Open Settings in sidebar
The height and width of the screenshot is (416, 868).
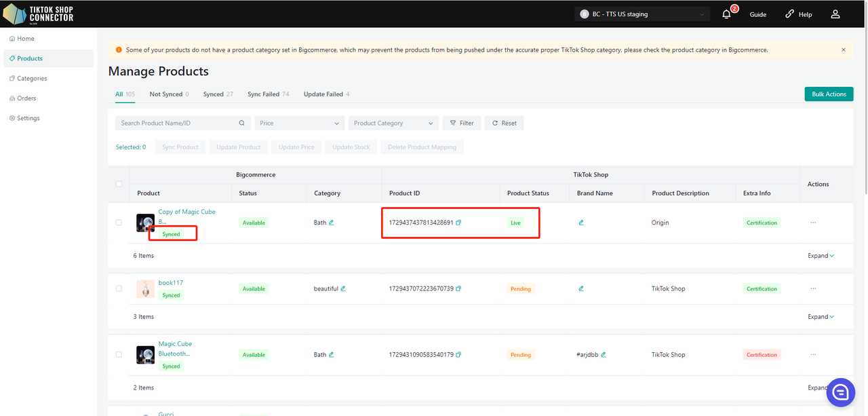tap(48, 118)
